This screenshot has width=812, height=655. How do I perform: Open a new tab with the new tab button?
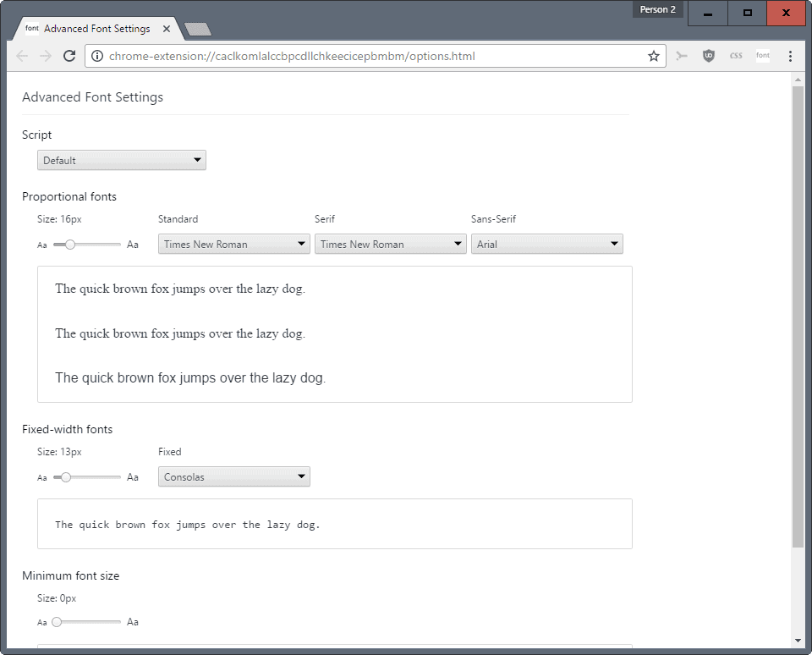197,28
